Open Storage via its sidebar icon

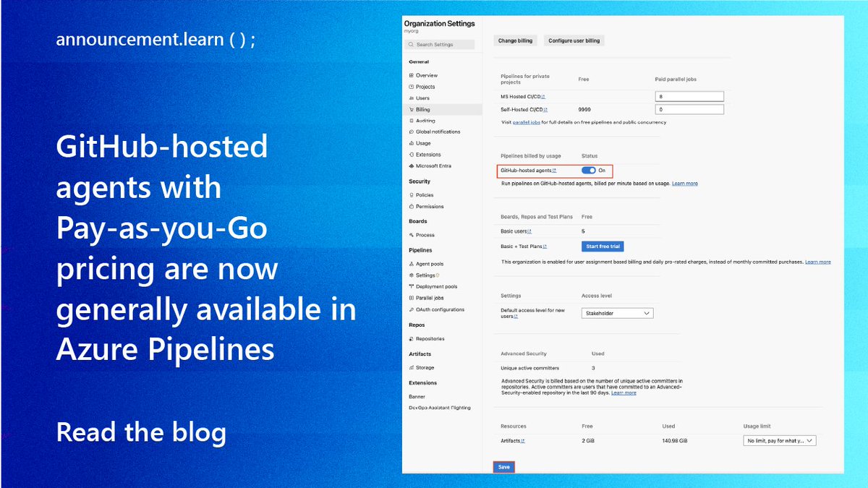click(x=412, y=368)
